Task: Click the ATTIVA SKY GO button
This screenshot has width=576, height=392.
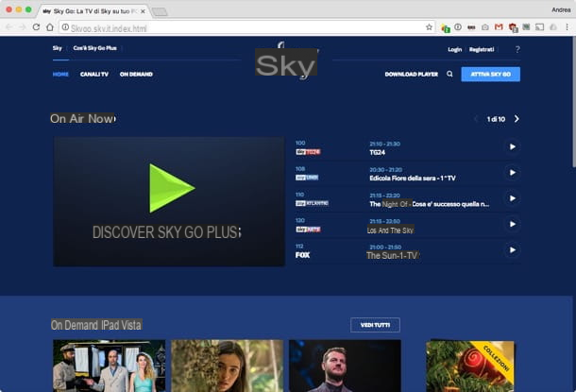Action: [x=490, y=75]
